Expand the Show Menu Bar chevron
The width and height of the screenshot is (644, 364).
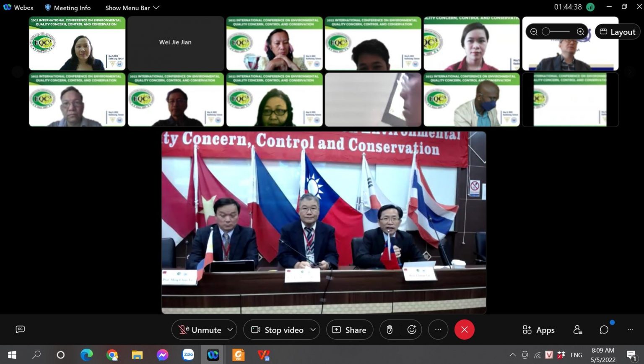click(x=156, y=8)
